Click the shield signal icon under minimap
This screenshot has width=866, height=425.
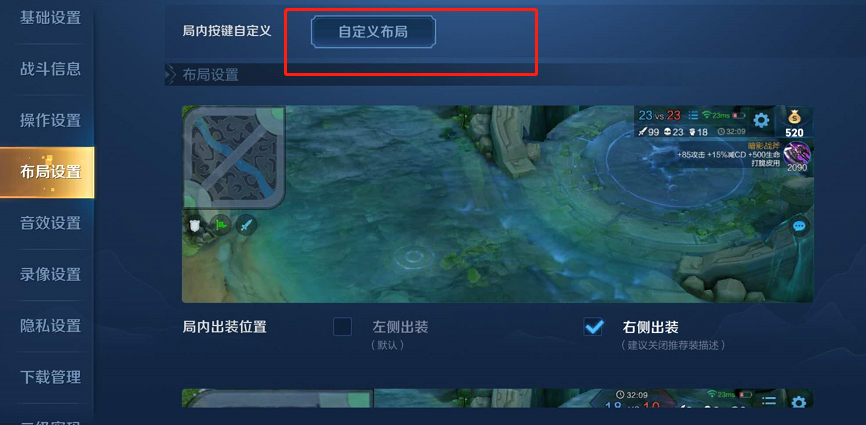click(195, 225)
